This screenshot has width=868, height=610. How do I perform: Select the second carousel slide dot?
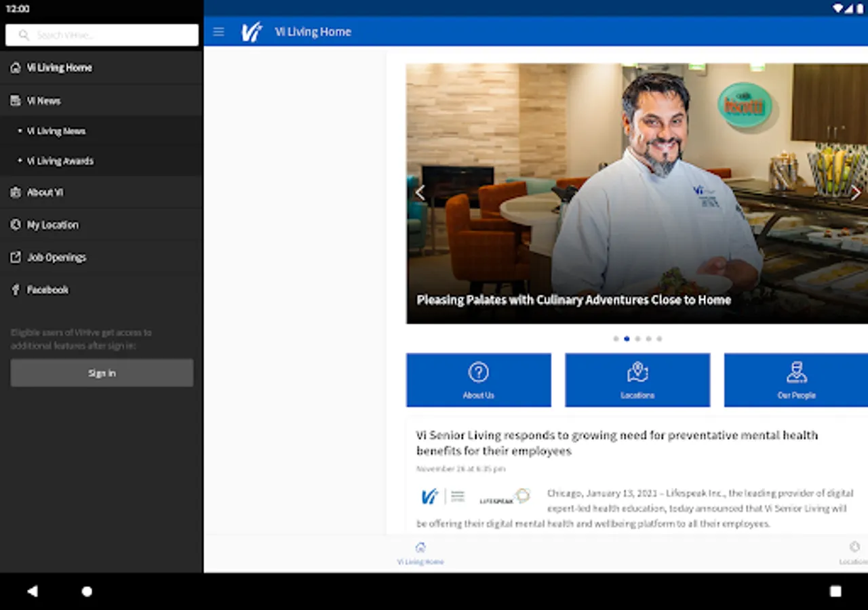pos(627,339)
